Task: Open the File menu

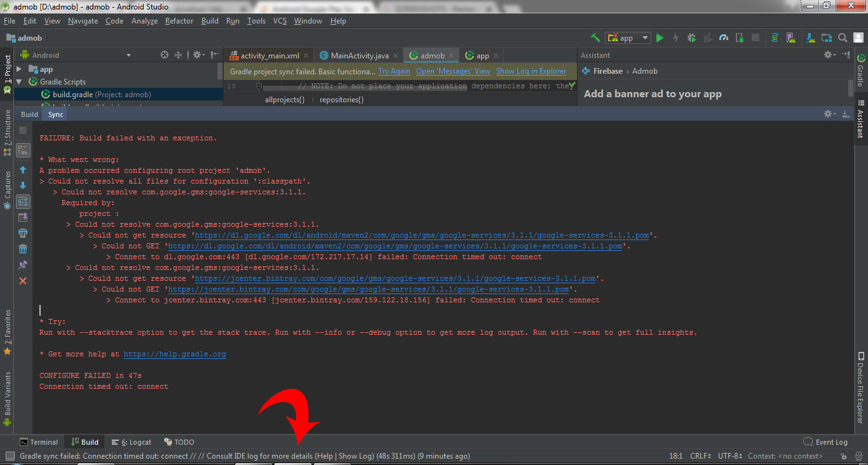Action: point(9,21)
